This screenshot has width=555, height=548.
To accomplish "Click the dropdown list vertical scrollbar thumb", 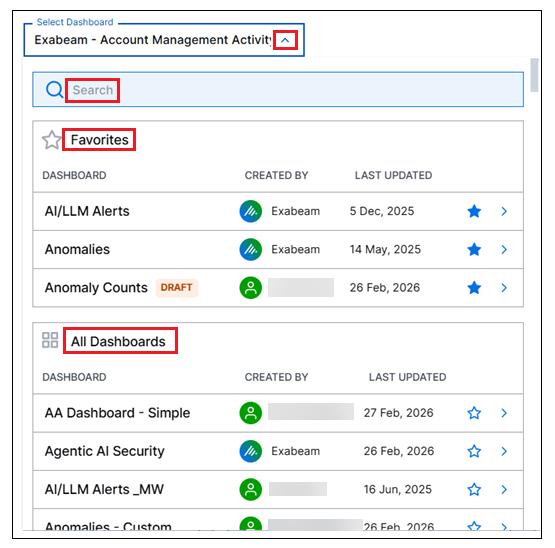I will pos(534,75).
